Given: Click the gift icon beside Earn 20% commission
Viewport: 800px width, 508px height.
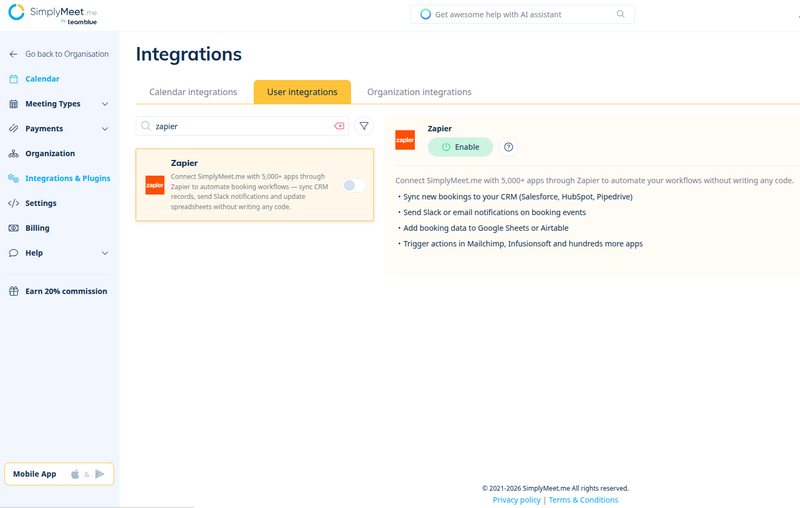Looking at the screenshot, I should pos(13,291).
